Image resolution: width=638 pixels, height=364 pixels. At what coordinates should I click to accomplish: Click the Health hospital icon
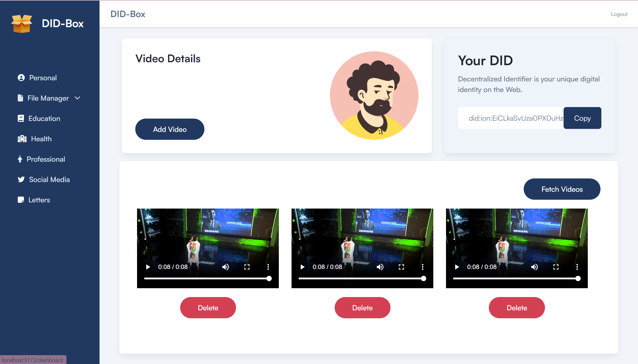[22, 139]
